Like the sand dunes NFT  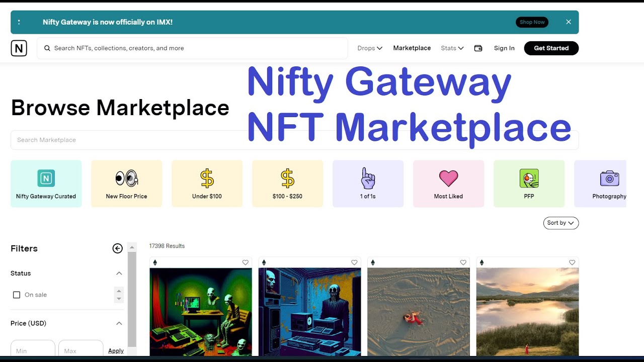463,262
